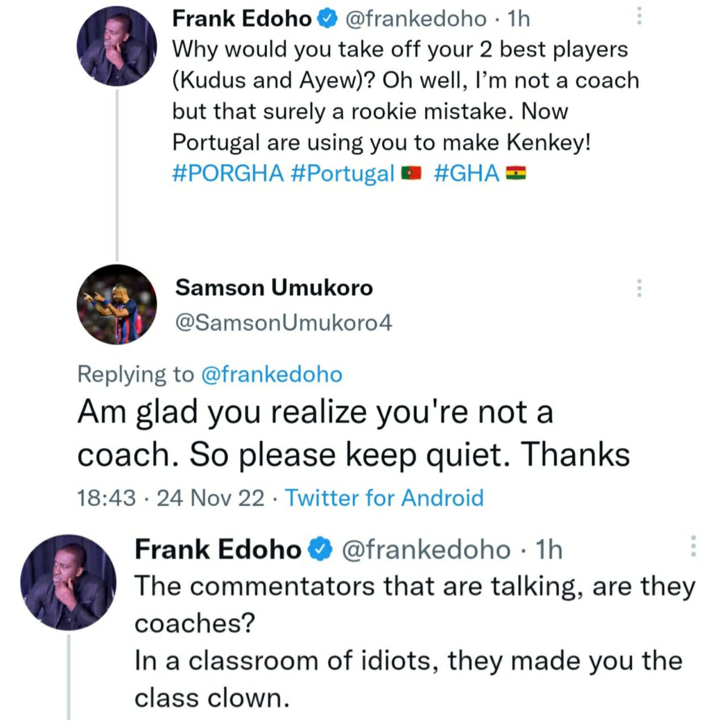Open Frank Edoho's avatar on the bottom tweet
This screenshot has height=728, width=728.
(x=68, y=582)
